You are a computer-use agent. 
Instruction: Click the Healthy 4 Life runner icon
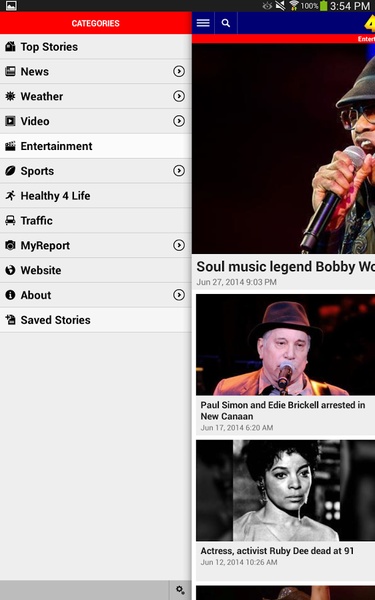(10, 196)
